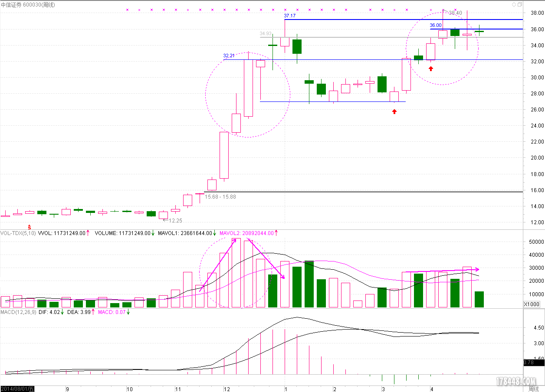Click month 2 on the time axis
The height and width of the screenshot is (392, 545).
[335, 389]
